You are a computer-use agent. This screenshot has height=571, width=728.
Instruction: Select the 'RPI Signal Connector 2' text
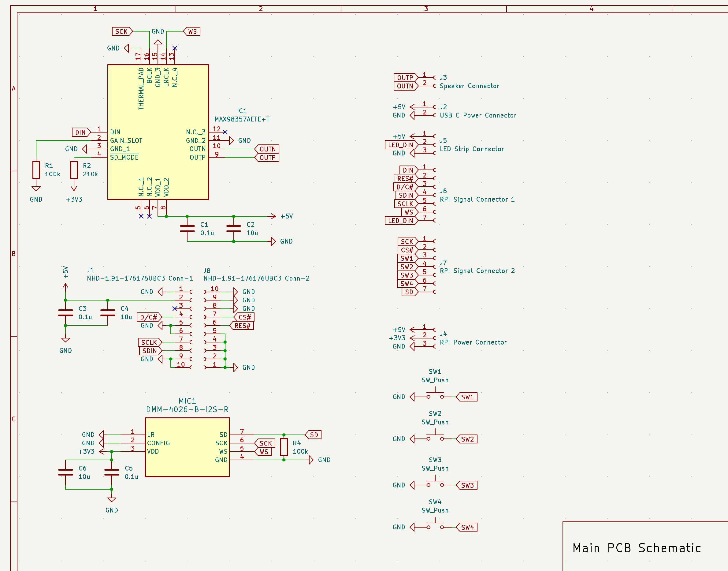coord(477,271)
